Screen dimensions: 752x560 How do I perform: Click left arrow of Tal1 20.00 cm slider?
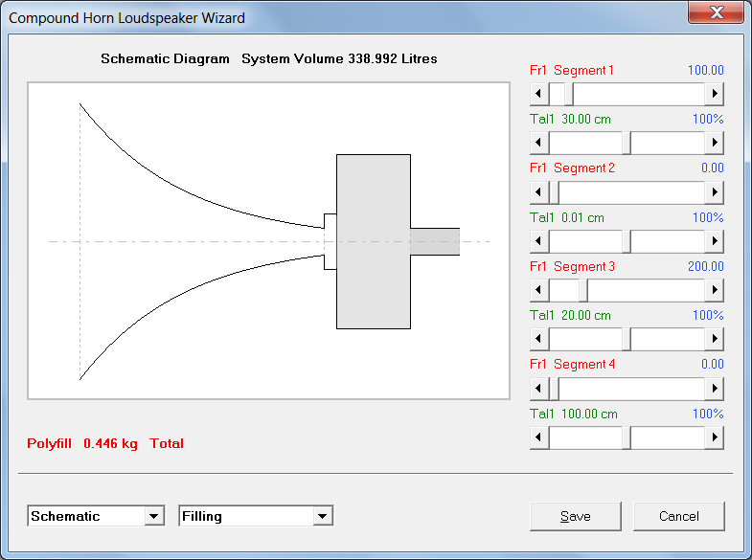[x=539, y=339]
